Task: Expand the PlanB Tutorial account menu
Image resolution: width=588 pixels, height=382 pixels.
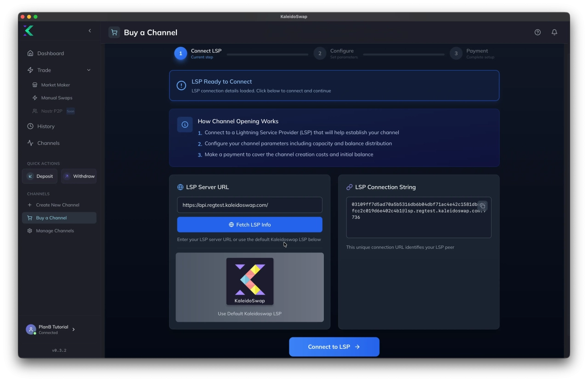Action: click(73, 329)
